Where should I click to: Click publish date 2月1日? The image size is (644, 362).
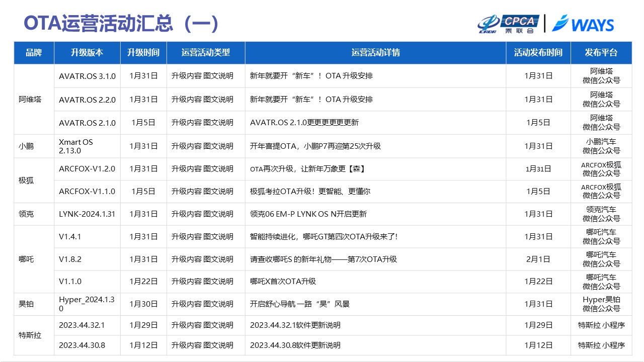coord(538,259)
